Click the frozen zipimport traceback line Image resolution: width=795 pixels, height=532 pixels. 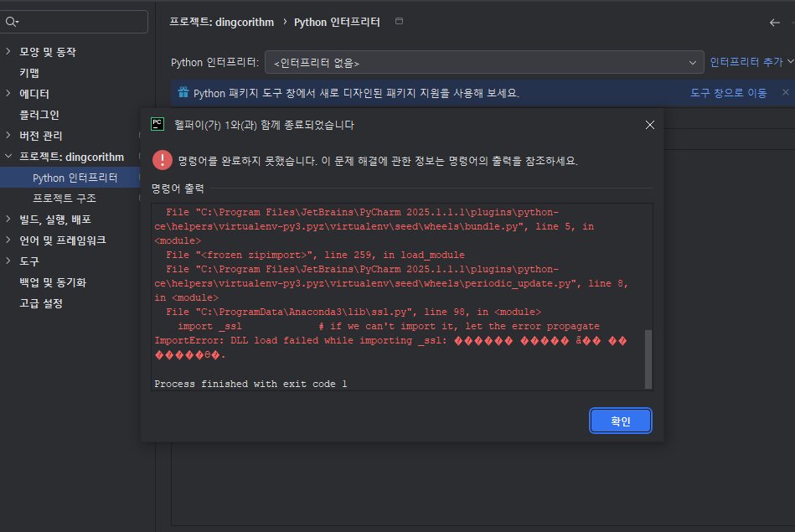(x=315, y=255)
